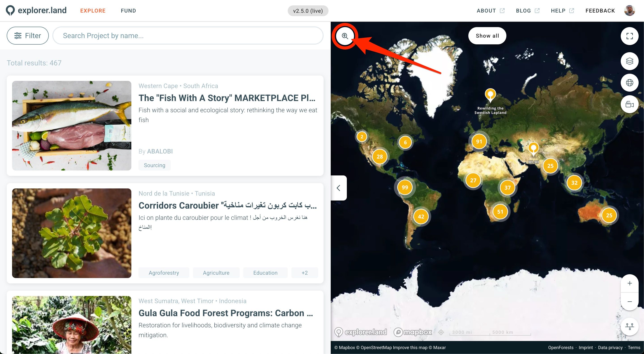Open the user profile avatar
The width and height of the screenshot is (644, 354).
(629, 11)
